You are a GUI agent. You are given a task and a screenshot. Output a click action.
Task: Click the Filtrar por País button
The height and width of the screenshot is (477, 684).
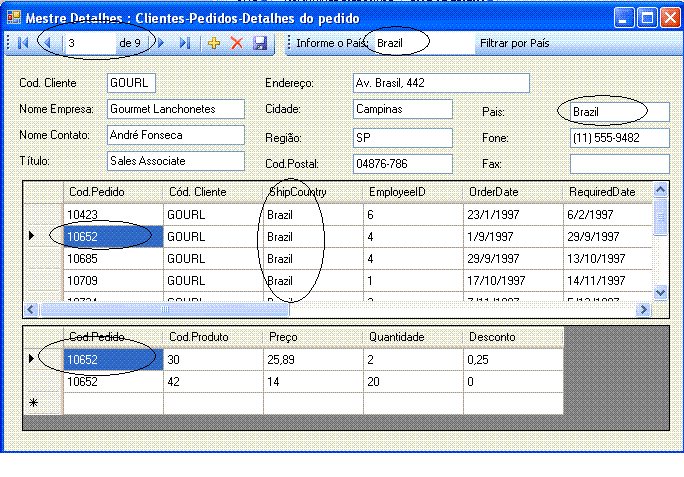coord(514,43)
